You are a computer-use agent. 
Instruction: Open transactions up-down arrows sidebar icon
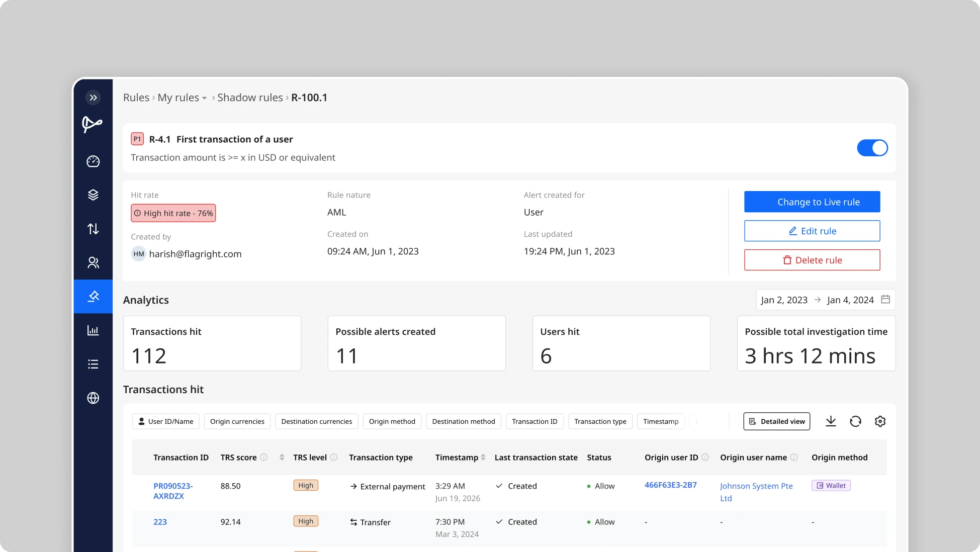tap(93, 229)
